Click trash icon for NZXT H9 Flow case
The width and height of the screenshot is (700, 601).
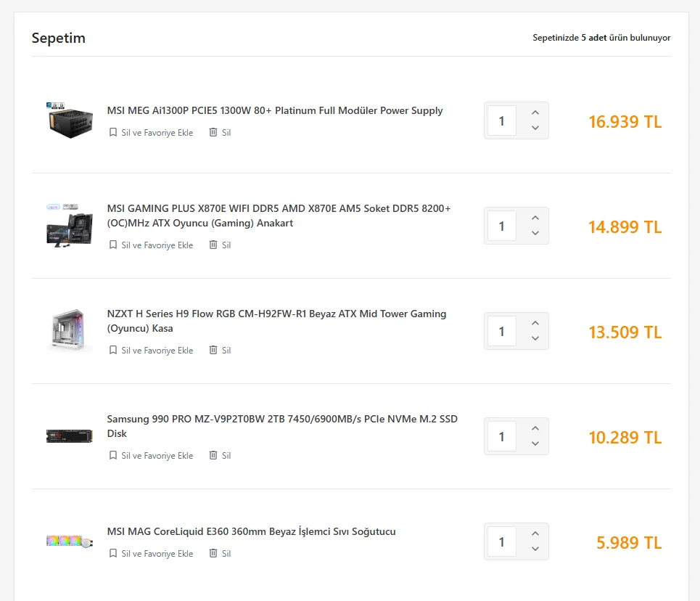pos(213,351)
